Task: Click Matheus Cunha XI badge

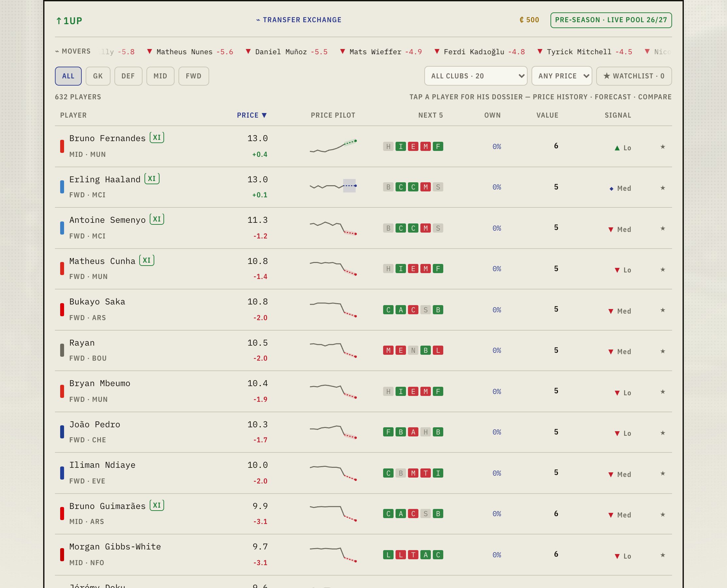Action: [x=147, y=260]
